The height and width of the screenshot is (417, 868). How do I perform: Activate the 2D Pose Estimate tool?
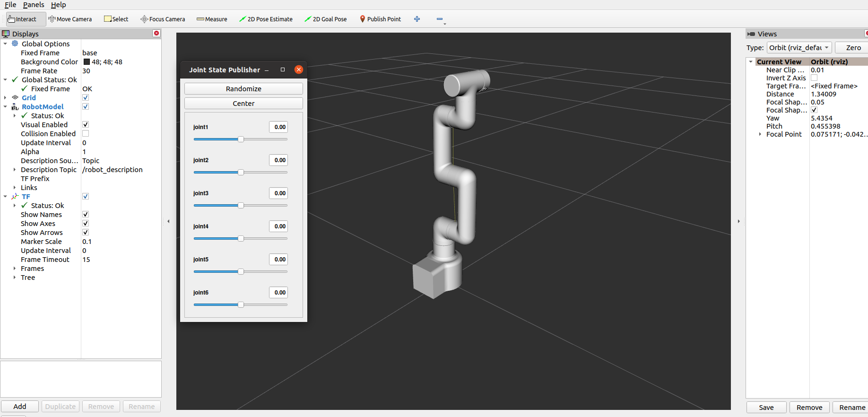266,19
